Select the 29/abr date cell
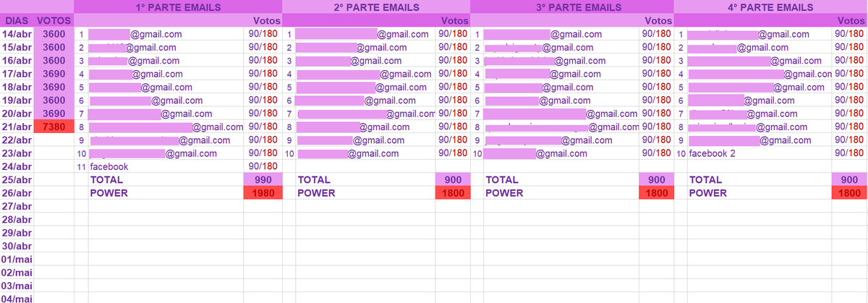The image size is (868, 303). (17, 233)
